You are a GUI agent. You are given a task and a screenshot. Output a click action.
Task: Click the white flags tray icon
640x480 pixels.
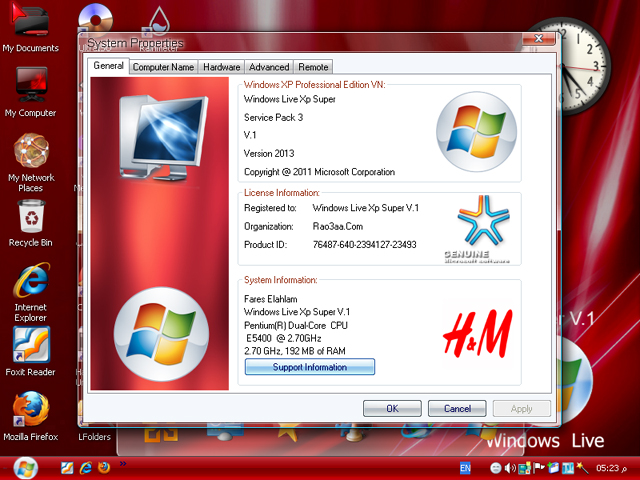539,468
